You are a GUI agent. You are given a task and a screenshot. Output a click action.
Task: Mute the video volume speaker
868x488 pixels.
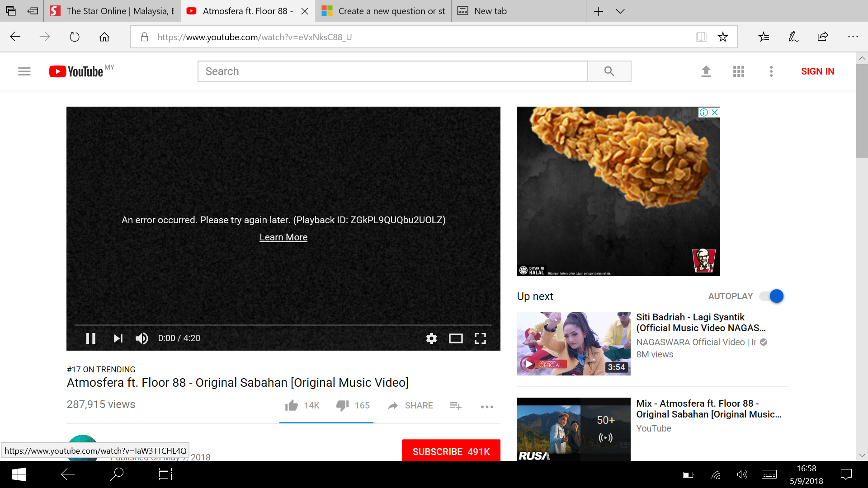(142, 338)
